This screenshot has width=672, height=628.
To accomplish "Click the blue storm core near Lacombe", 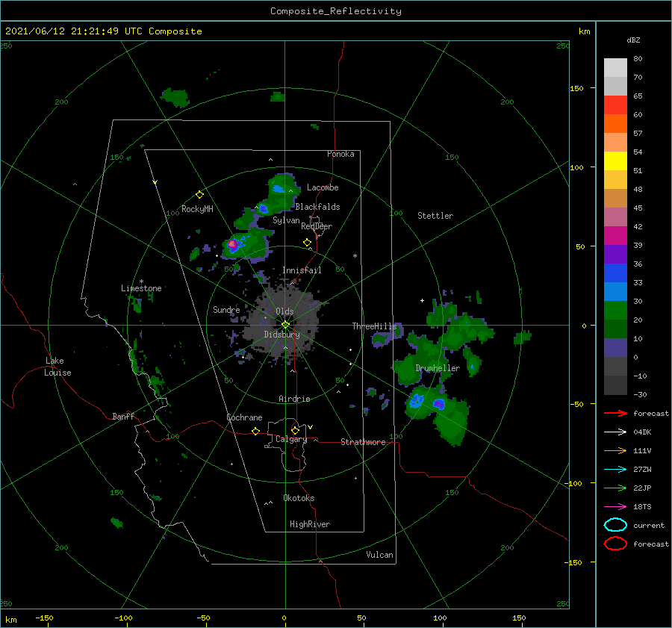I will click(279, 188).
